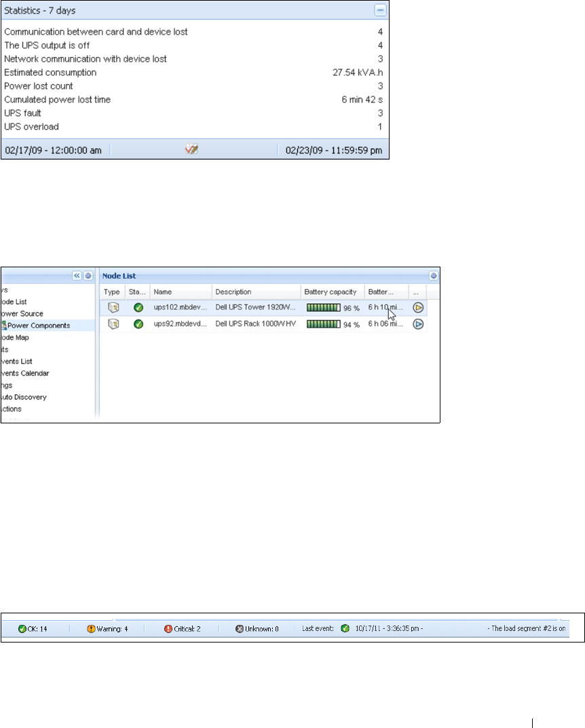Click 'The UPS output is off' statistic
Screen dimensions: 585x728
pyautogui.click(x=195, y=45)
